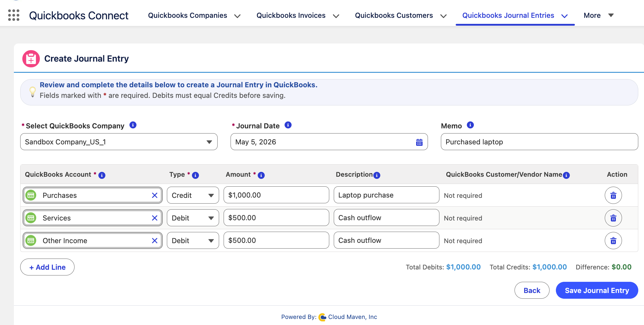Expand Quickbooks Customers tab menu chevron

tap(443, 16)
